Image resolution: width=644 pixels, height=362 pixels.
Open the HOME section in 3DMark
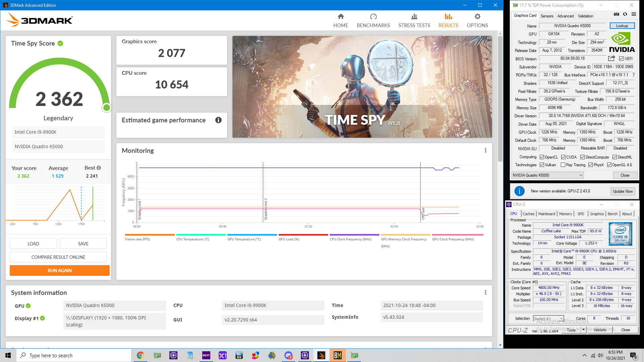click(340, 20)
